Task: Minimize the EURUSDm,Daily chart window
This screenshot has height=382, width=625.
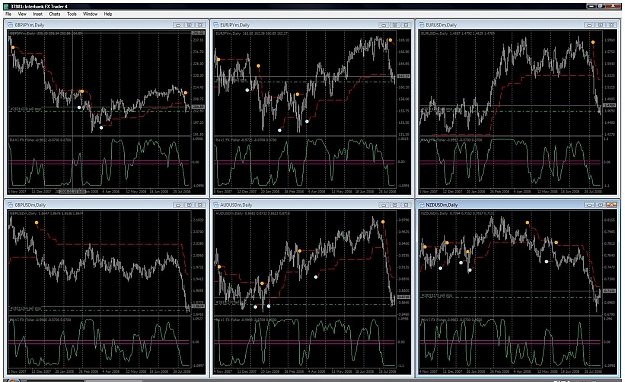Action: point(589,25)
